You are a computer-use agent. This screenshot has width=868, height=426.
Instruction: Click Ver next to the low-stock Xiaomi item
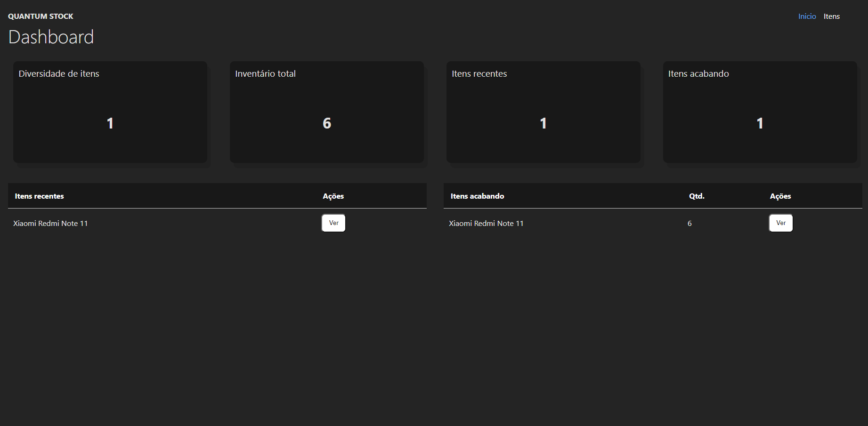(x=780, y=223)
